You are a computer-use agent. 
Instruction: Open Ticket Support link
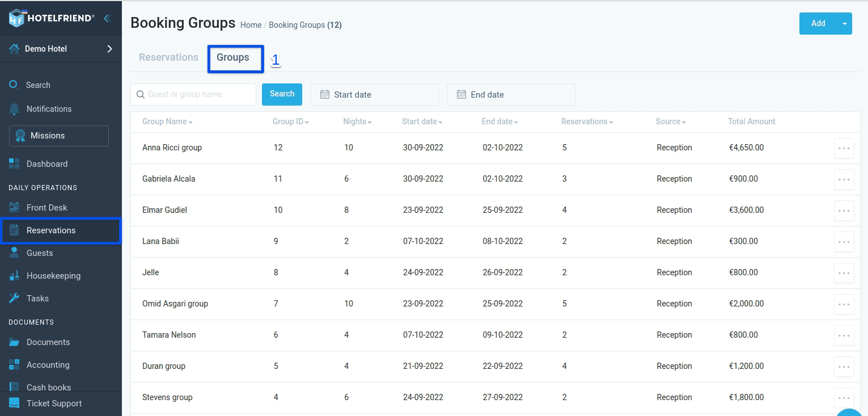point(54,404)
